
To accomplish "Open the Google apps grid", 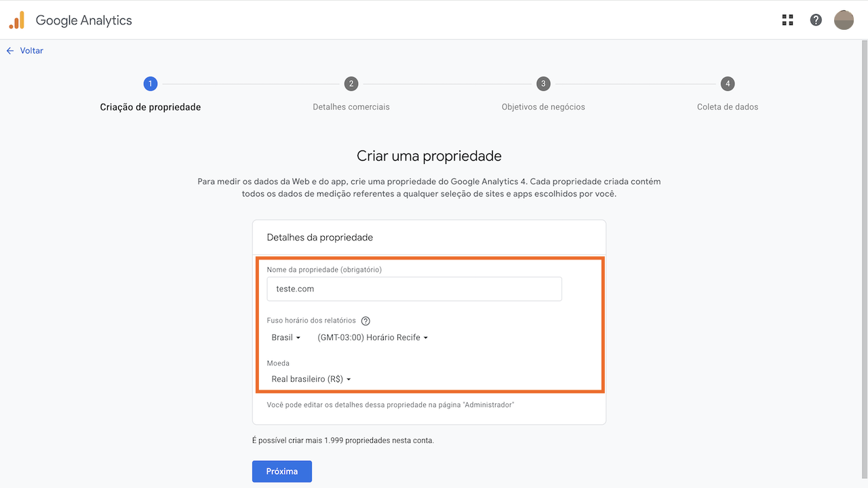I will coord(787,20).
